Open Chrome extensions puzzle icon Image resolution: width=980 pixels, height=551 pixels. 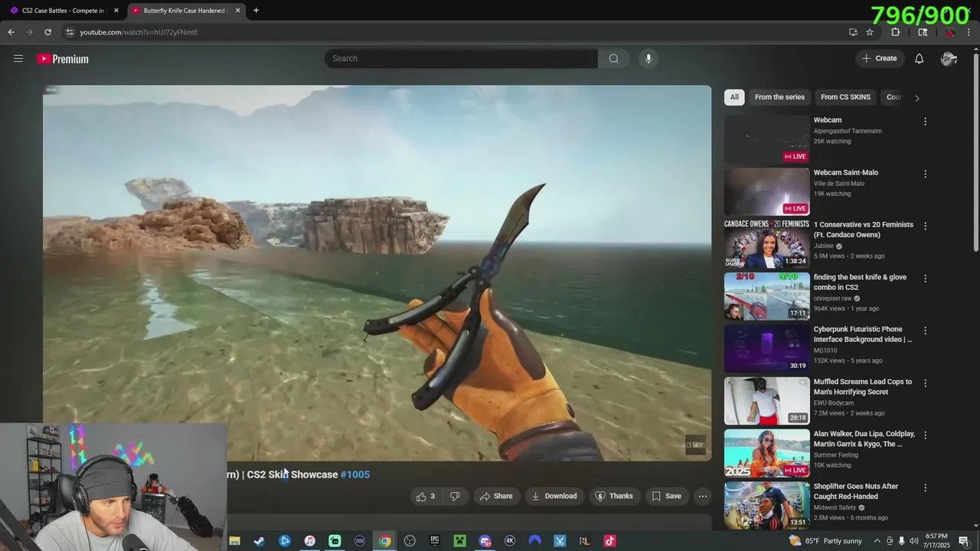[895, 32]
